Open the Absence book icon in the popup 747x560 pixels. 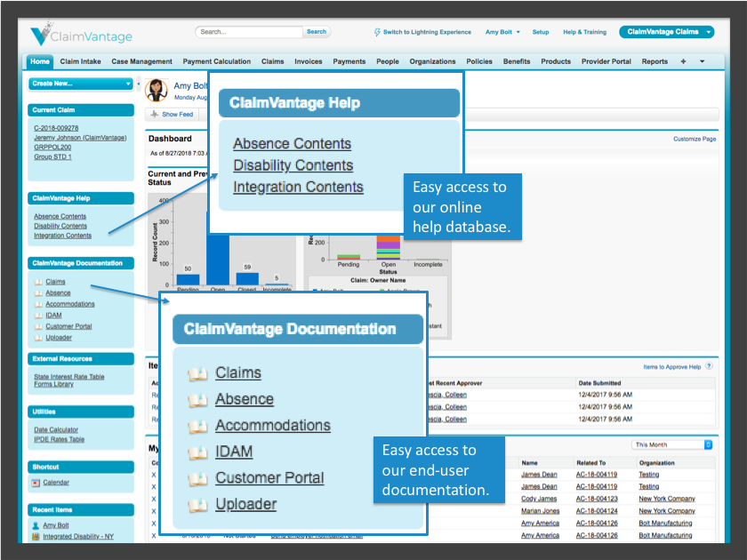[197, 399]
